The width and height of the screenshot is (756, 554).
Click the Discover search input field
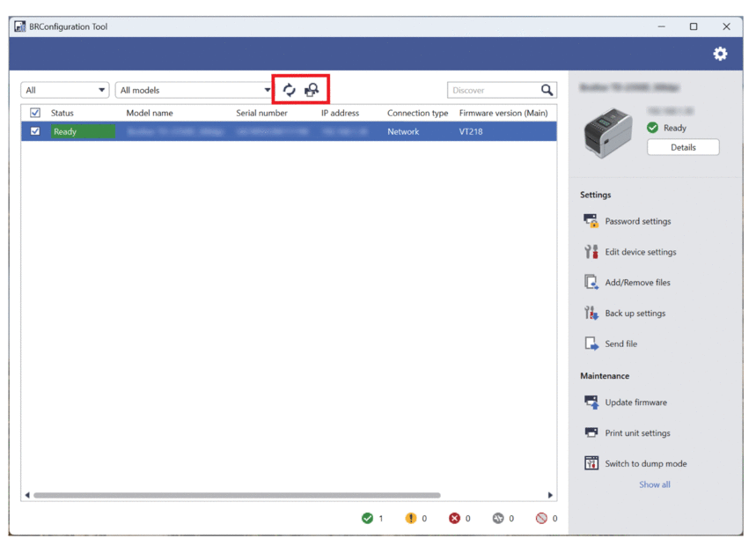click(493, 90)
